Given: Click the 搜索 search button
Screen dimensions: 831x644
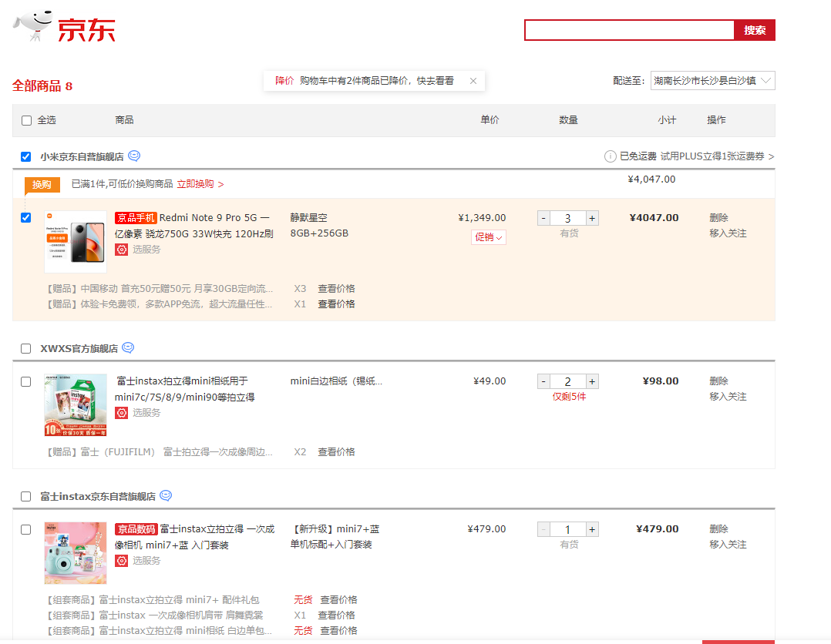Looking at the screenshot, I should point(755,30).
